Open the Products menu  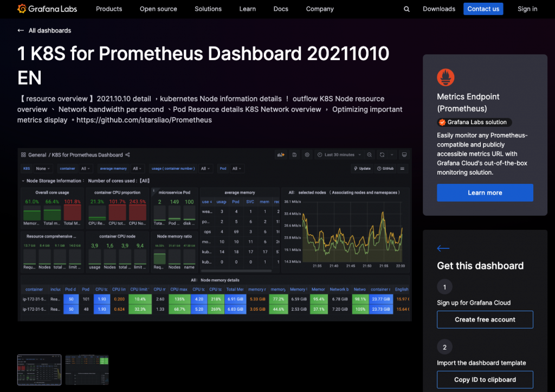pyautogui.click(x=109, y=9)
